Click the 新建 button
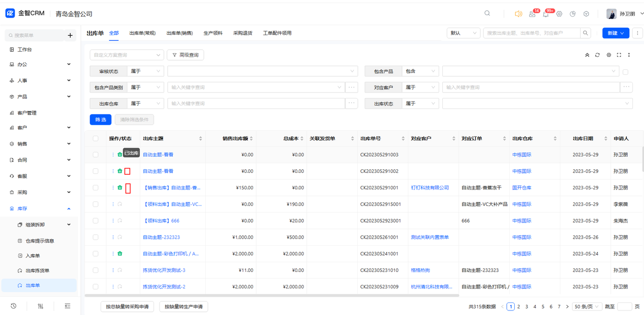The height and width of the screenshot is (315, 644). coord(616,33)
